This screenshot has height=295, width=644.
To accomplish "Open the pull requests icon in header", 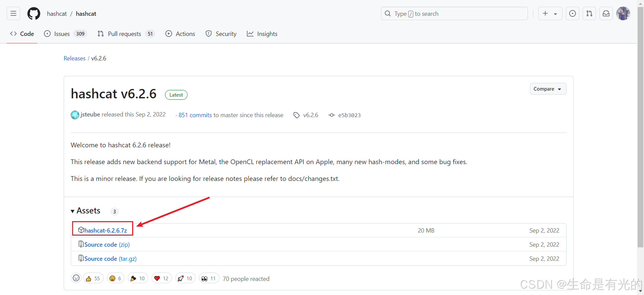I will click(x=589, y=13).
